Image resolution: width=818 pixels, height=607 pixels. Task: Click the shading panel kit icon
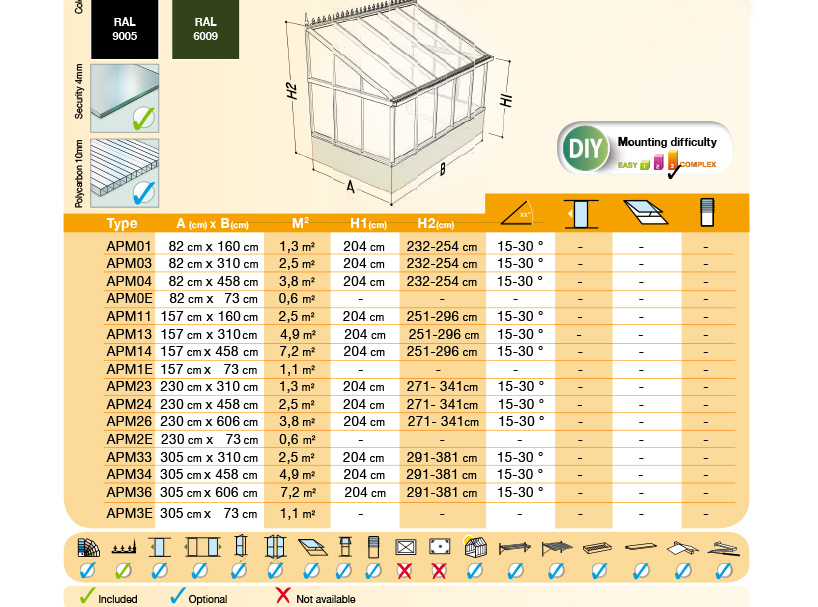point(682,548)
